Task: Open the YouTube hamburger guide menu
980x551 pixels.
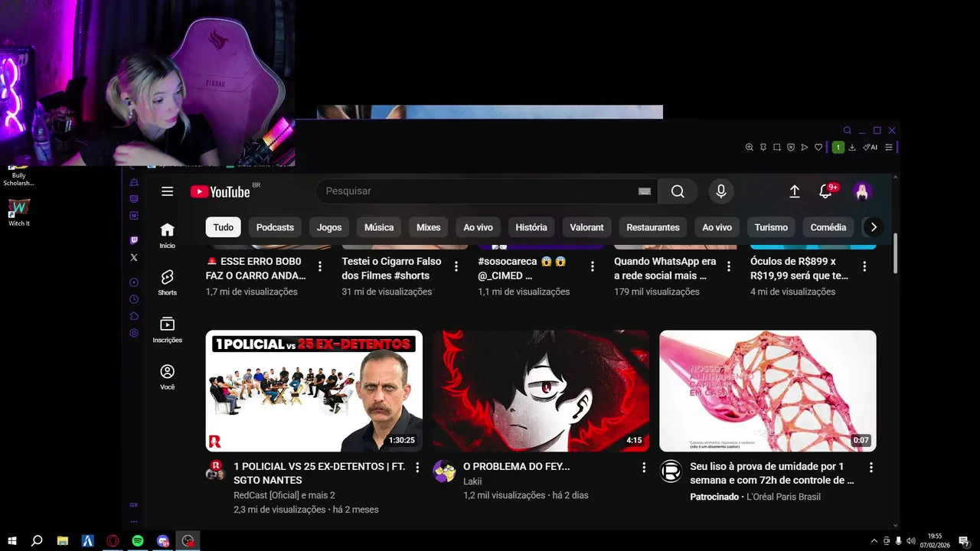Action: point(167,191)
